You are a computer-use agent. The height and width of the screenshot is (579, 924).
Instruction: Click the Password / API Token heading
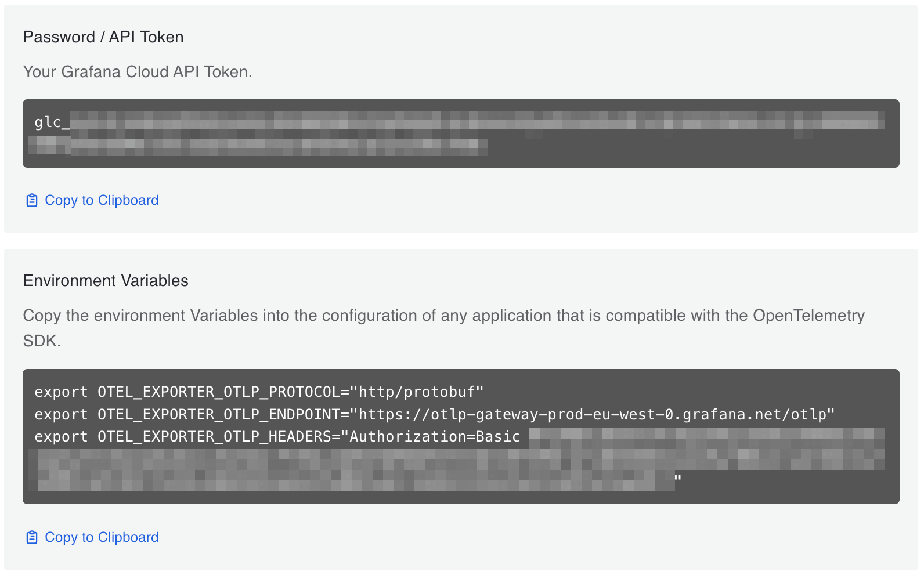pyautogui.click(x=103, y=37)
